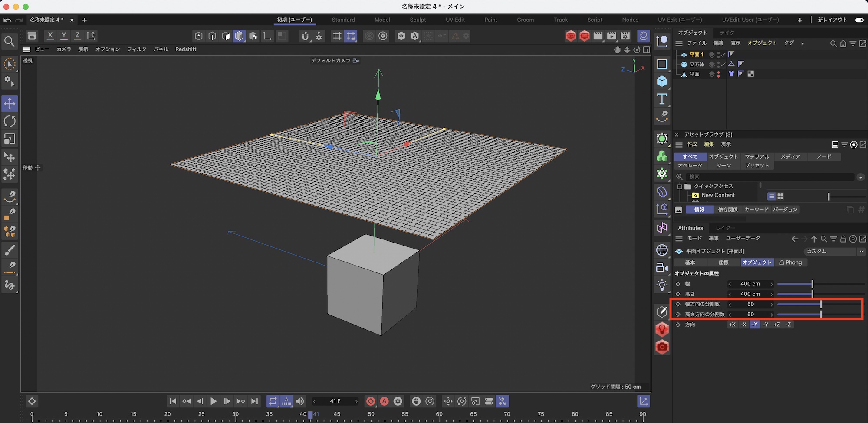This screenshot has height=423, width=868.
Task: Expand the asset search options chevron
Action: tap(860, 177)
